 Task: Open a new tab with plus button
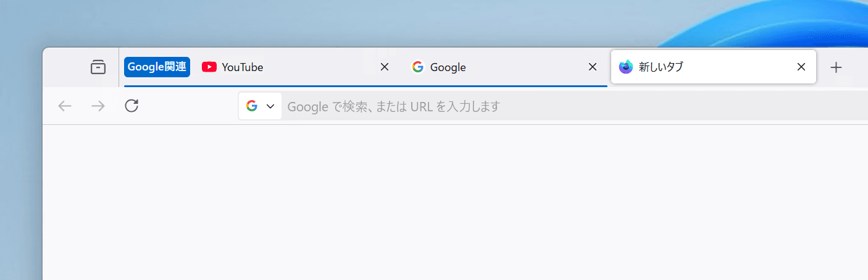click(x=836, y=67)
